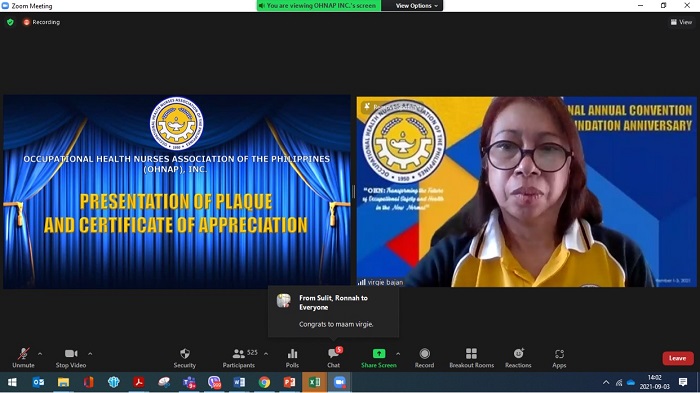Switch to Excel in taskbar
Screen dimensions: 700x393
[x=315, y=382]
